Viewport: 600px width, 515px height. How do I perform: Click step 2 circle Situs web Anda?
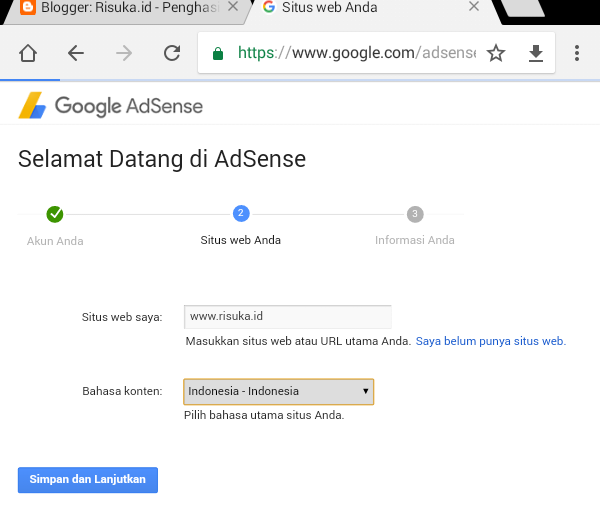pos(241,213)
